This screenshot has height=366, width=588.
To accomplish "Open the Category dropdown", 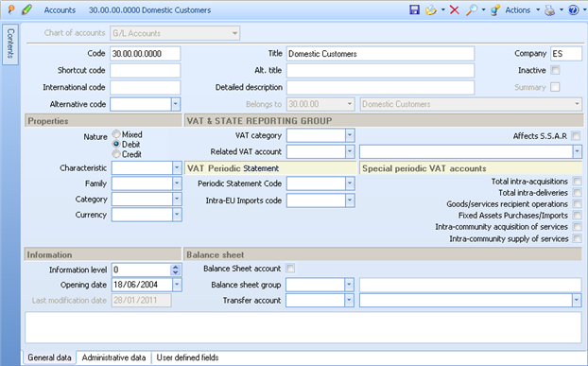I will (x=177, y=200).
